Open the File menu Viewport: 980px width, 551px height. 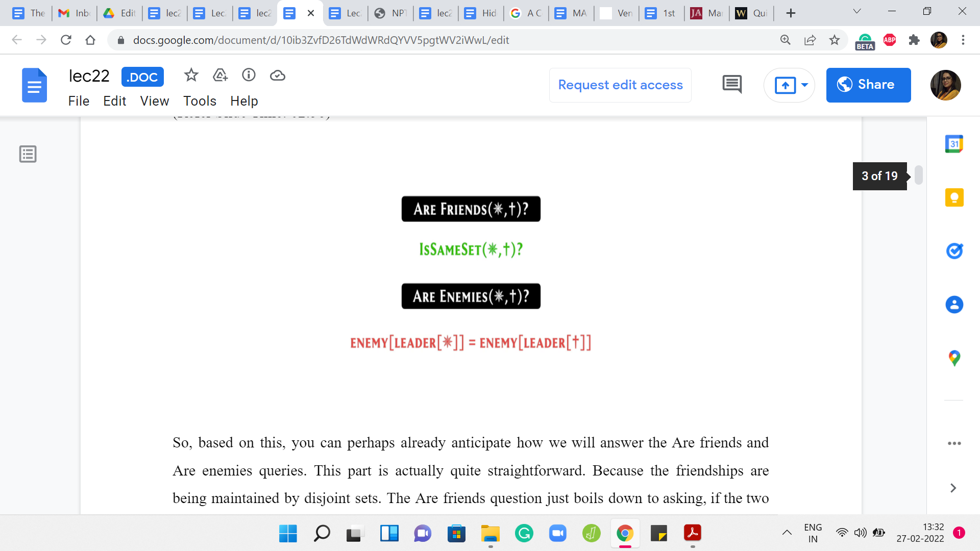[x=79, y=101]
